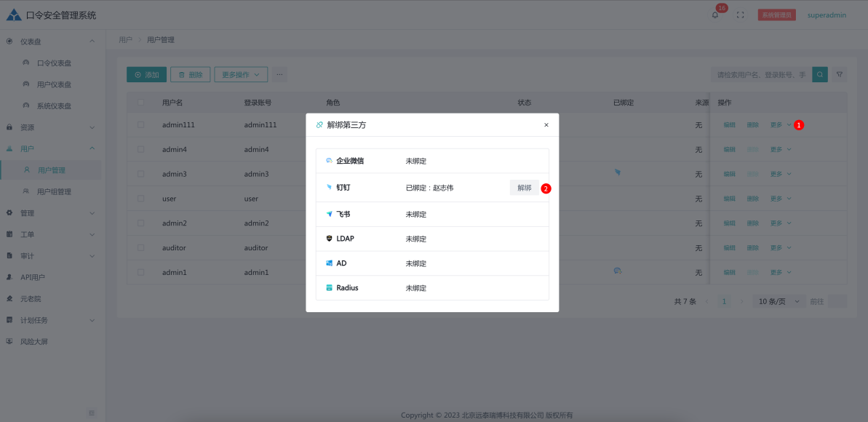
Task: Toggle the select-all header checkbox
Action: click(141, 103)
